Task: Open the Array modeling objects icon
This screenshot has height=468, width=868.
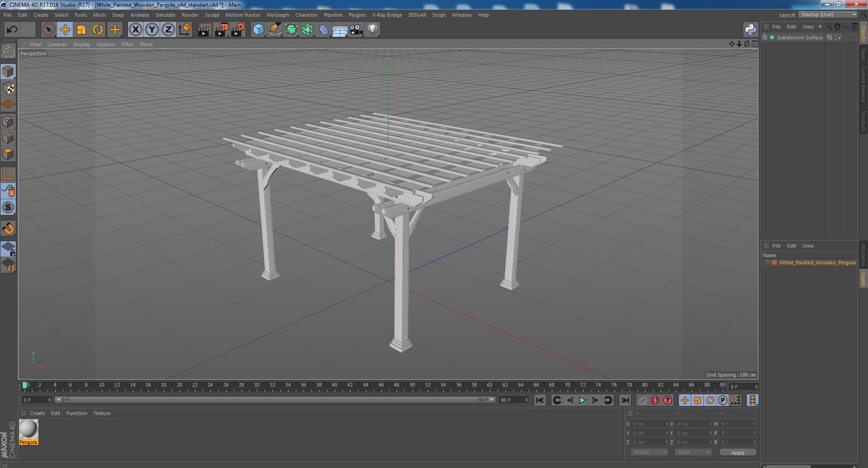Action: (308, 30)
